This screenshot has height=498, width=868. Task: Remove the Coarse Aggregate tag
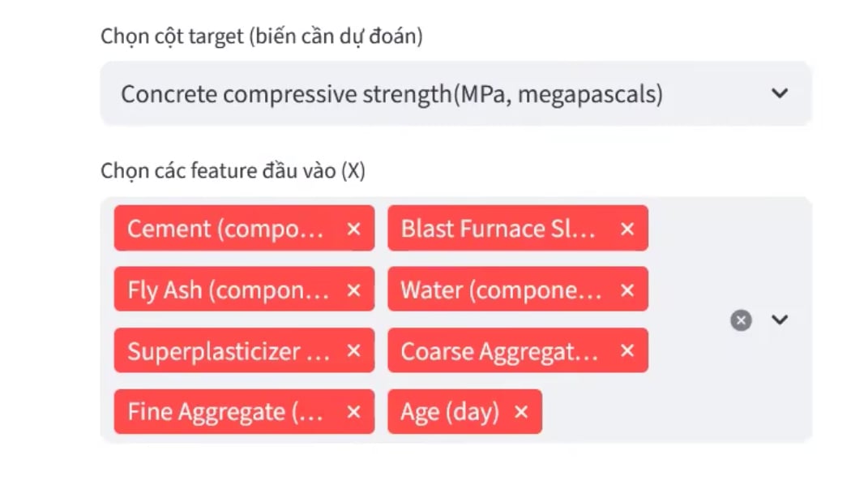click(x=626, y=351)
